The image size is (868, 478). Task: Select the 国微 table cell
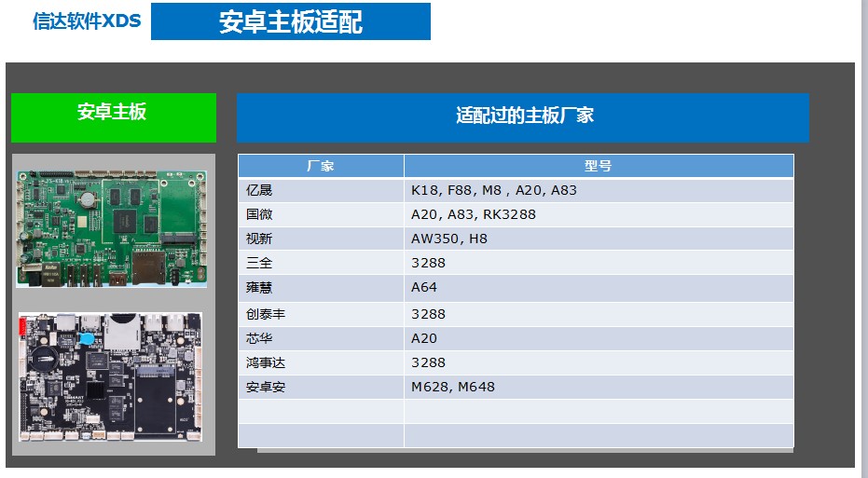[x=321, y=214]
